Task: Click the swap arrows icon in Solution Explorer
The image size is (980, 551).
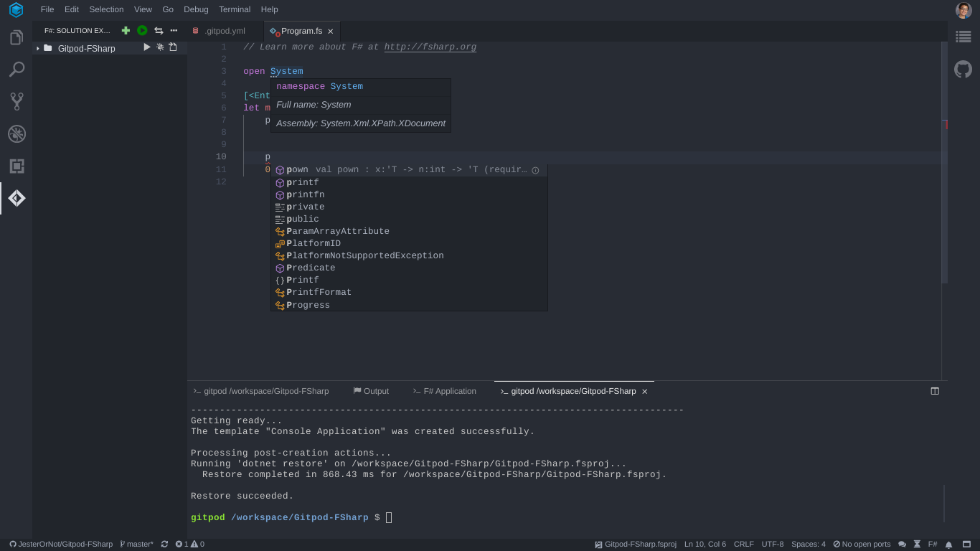Action: [x=157, y=30]
